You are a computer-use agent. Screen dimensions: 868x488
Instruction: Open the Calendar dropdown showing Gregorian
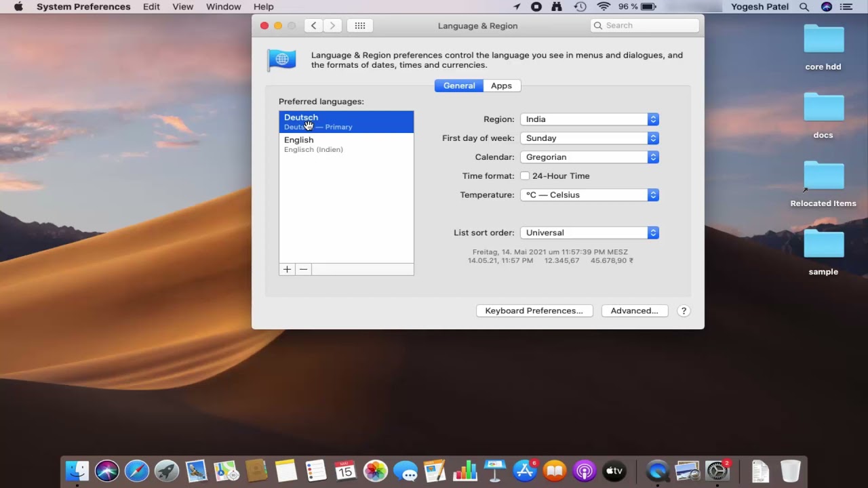[x=589, y=157]
